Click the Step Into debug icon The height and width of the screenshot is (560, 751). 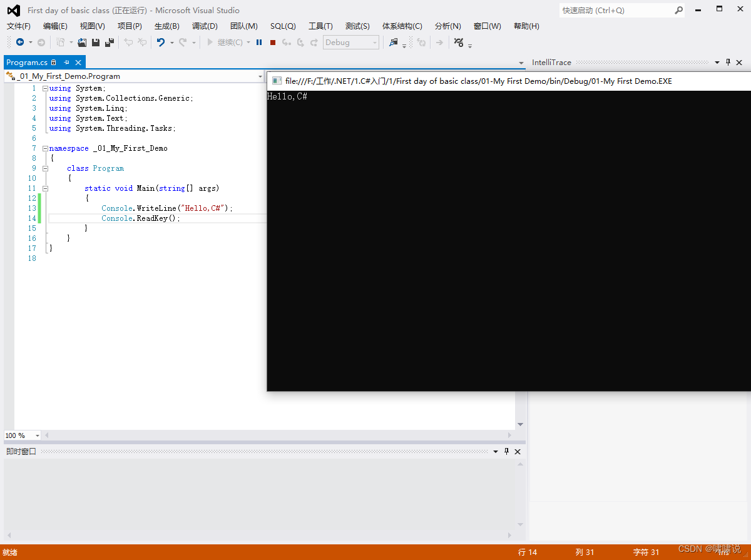click(x=286, y=42)
